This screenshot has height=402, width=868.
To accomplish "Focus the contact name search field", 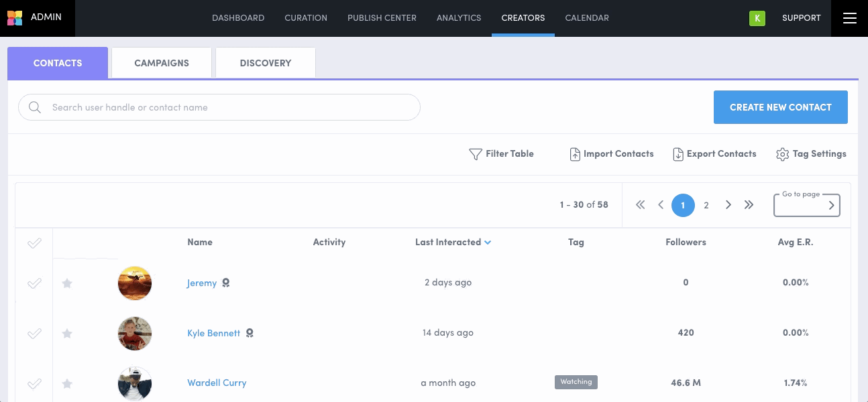I will pos(228,107).
